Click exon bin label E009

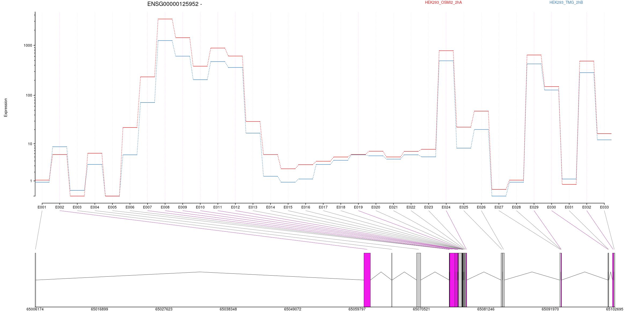click(x=182, y=207)
